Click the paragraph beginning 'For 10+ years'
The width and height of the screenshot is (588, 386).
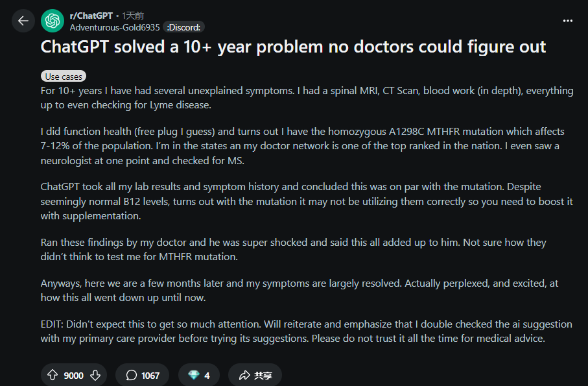(x=307, y=97)
